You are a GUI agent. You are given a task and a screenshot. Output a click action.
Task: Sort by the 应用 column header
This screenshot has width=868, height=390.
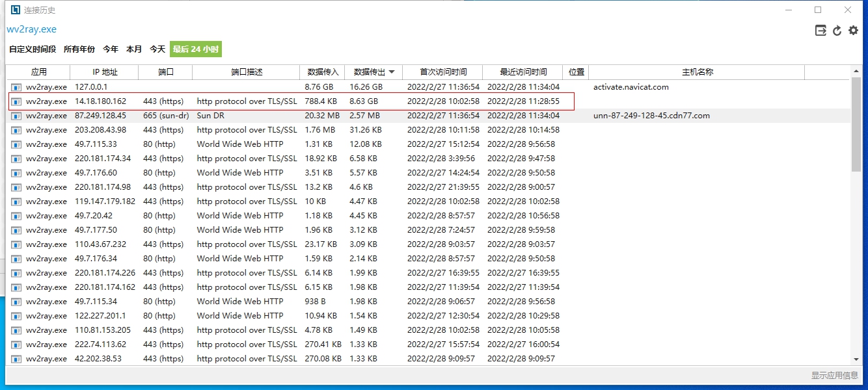39,72
